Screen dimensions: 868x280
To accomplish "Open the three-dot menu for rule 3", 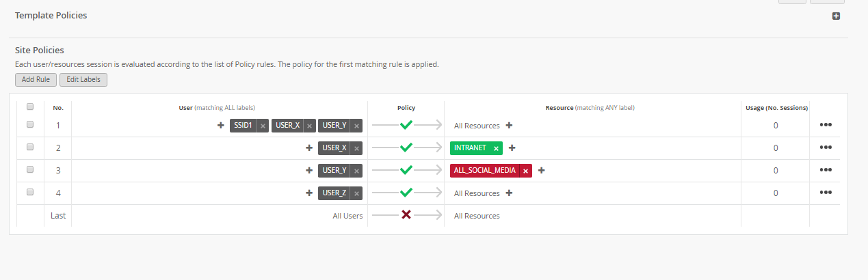I will pyautogui.click(x=825, y=170).
